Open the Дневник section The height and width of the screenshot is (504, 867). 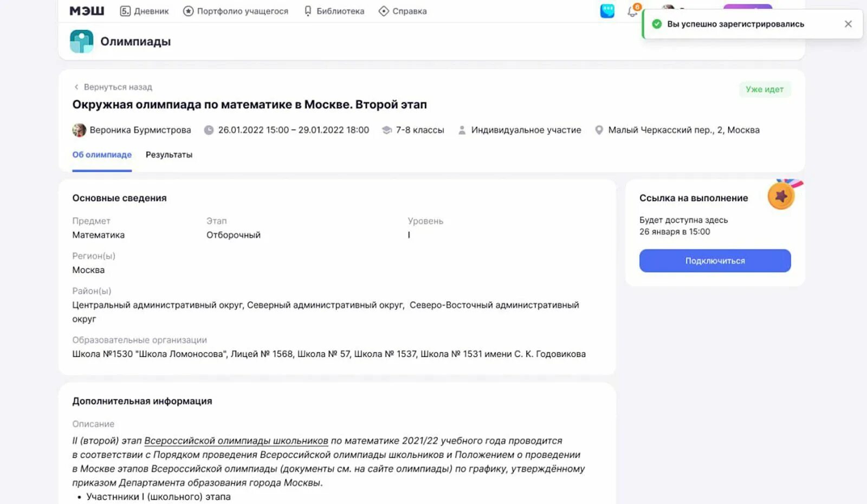click(144, 11)
